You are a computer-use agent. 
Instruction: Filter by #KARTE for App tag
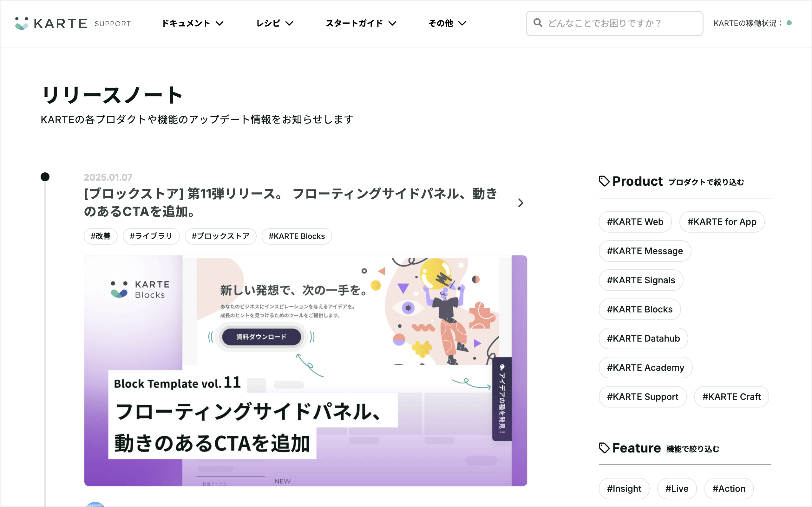(x=722, y=222)
